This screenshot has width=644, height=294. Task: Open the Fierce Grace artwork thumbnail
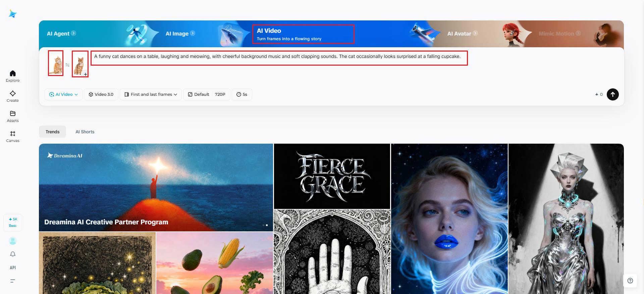point(332,176)
